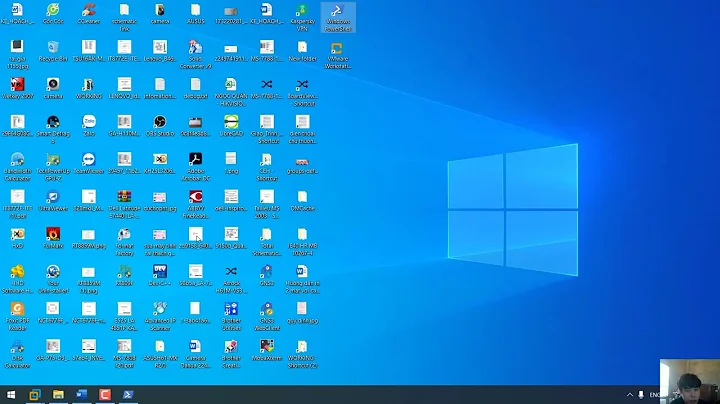The image size is (720, 404).
Task: Open the Dell Latitude E7440 WinRAR archive
Action: tap(124, 204)
